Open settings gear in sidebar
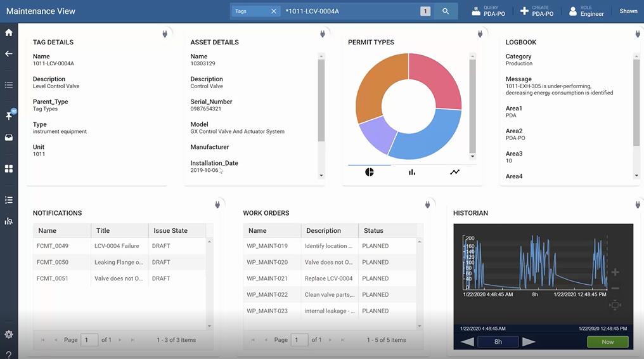644x359 pixels. (9, 334)
